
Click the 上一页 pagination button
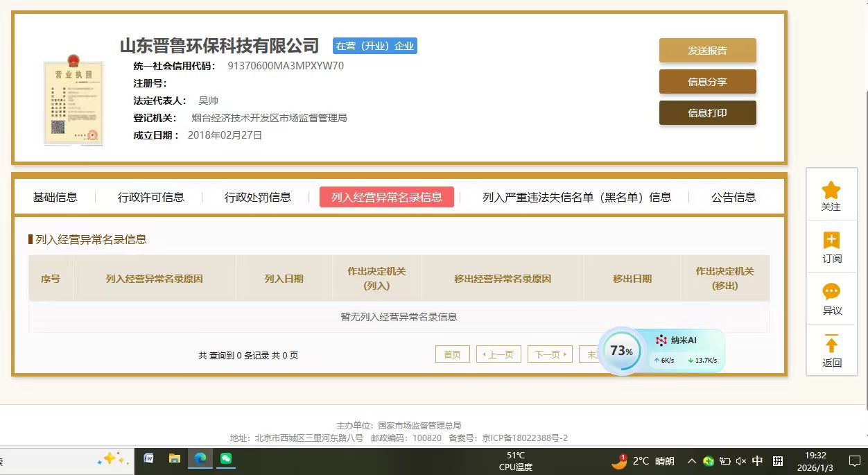pos(498,354)
